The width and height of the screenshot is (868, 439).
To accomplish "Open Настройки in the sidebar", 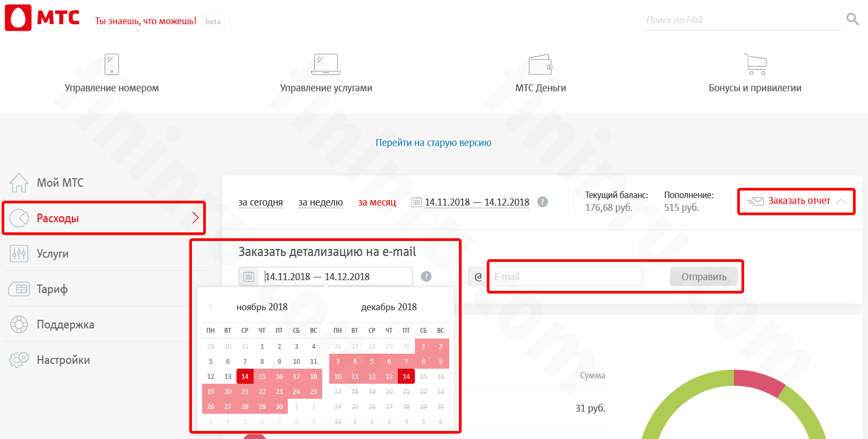I will pyautogui.click(x=63, y=360).
